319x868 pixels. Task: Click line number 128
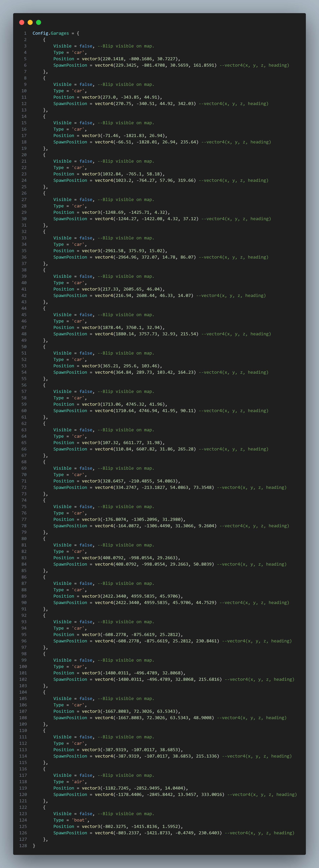pyautogui.click(x=23, y=846)
